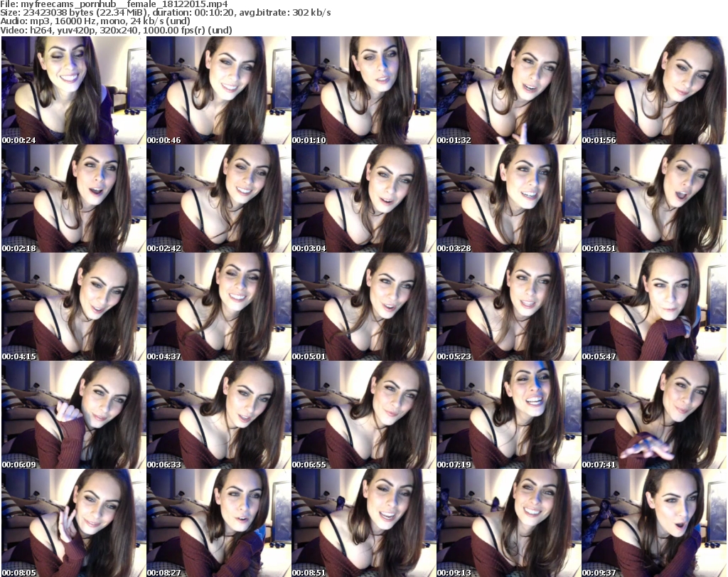Select the thumbnail at 00:03:04
Viewport: 728px width, 577px height.
tap(363, 198)
